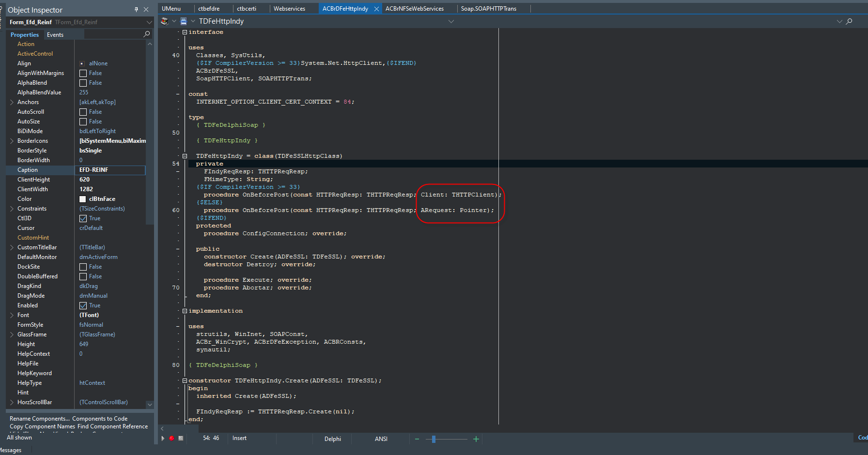Expand the Anchors property
The image size is (868, 455).
tap(12, 102)
